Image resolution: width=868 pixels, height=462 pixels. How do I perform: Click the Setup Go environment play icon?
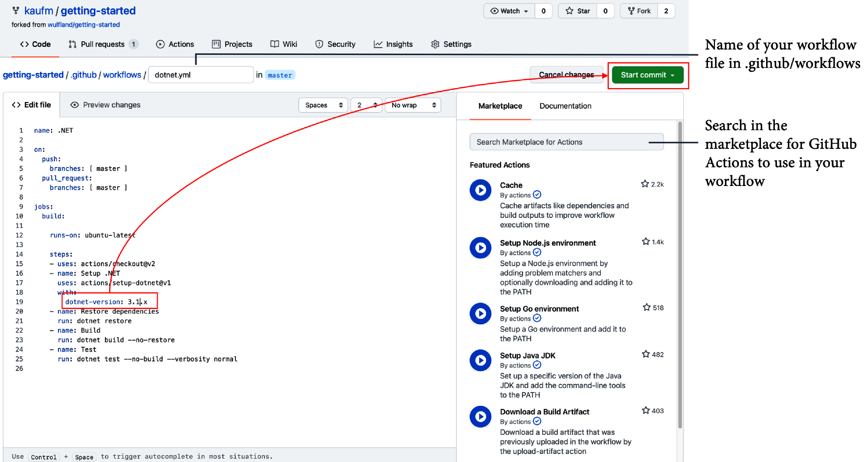(x=481, y=313)
